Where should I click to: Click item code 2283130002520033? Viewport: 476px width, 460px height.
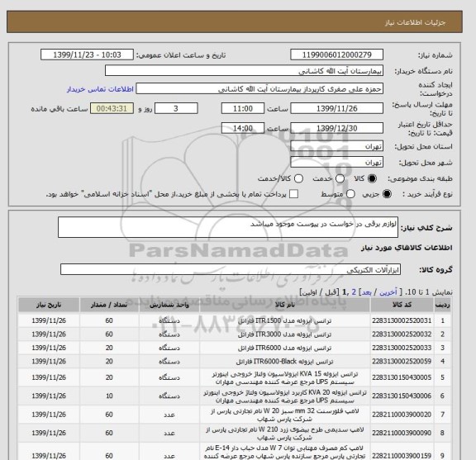click(x=402, y=348)
